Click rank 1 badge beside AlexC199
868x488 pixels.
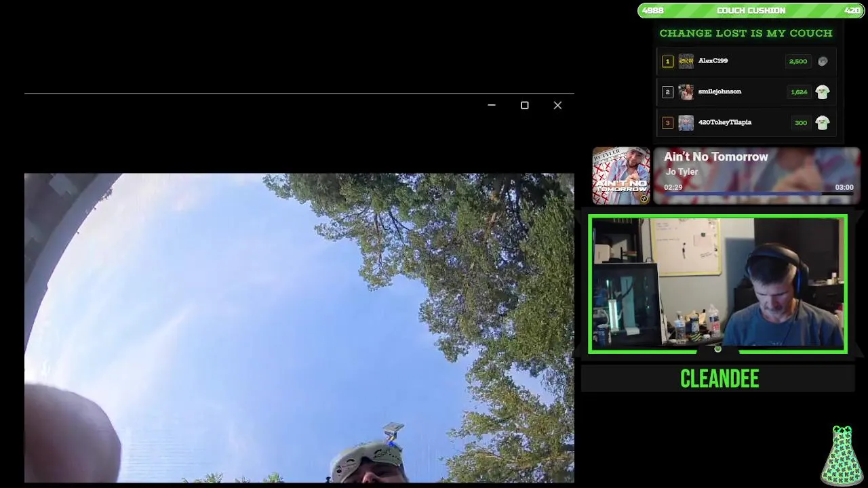pyautogui.click(x=667, y=61)
